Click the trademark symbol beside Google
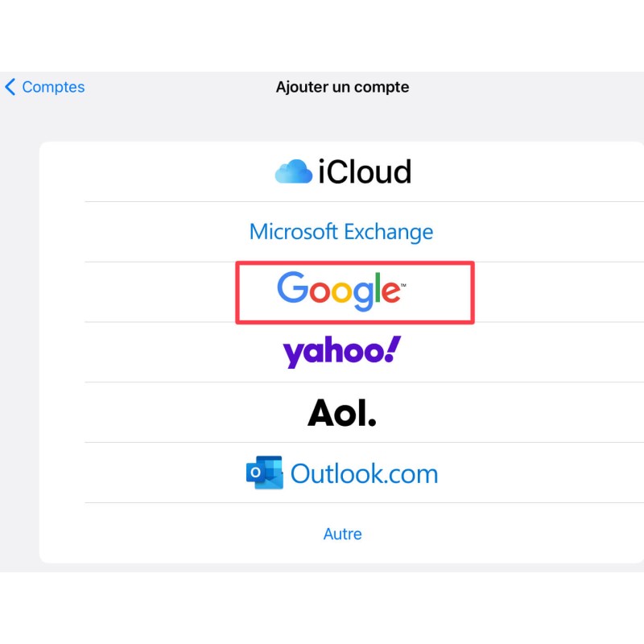The image size is (644, 644). click(402, 283)
